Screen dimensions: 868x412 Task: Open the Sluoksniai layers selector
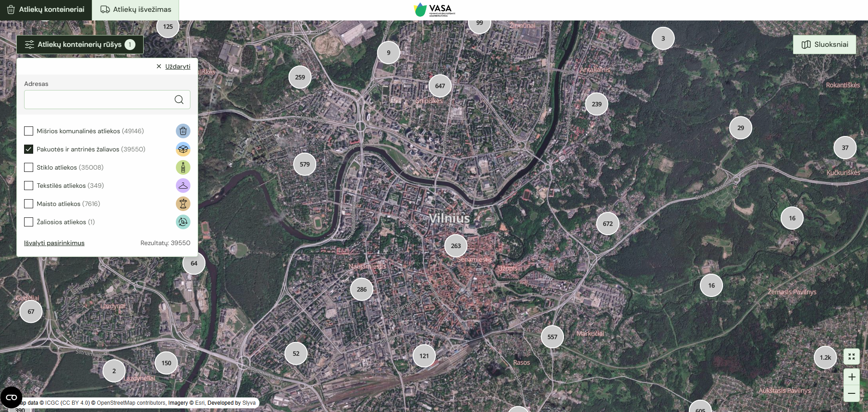(824, 45)
